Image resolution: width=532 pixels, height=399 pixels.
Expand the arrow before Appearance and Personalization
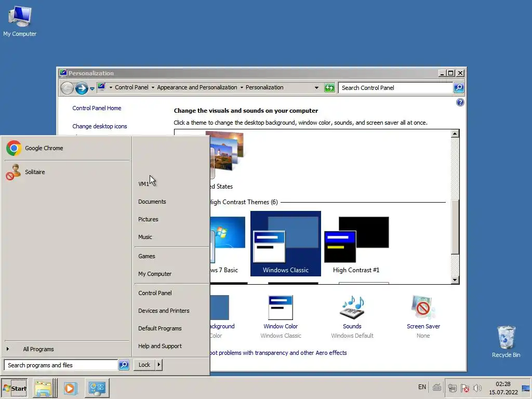pyautogui.click(x=153, y=87)
